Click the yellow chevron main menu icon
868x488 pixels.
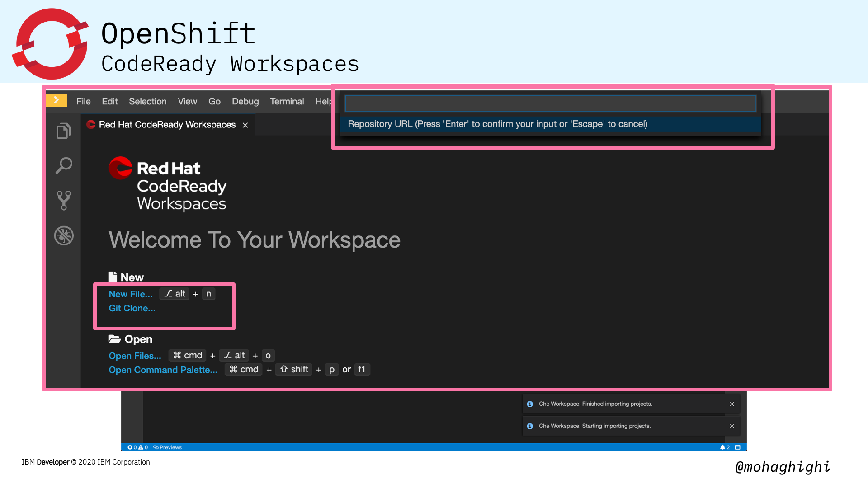57,100
